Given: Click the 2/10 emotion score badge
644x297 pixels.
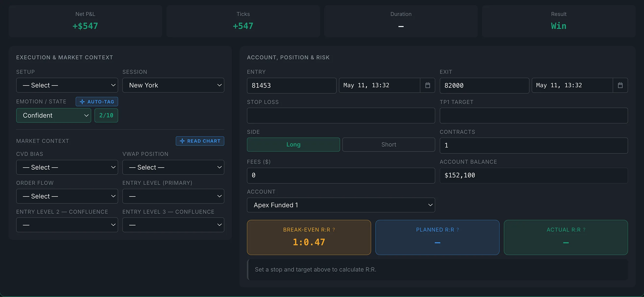Looking at the screenshot, I should tap(106, 115).
